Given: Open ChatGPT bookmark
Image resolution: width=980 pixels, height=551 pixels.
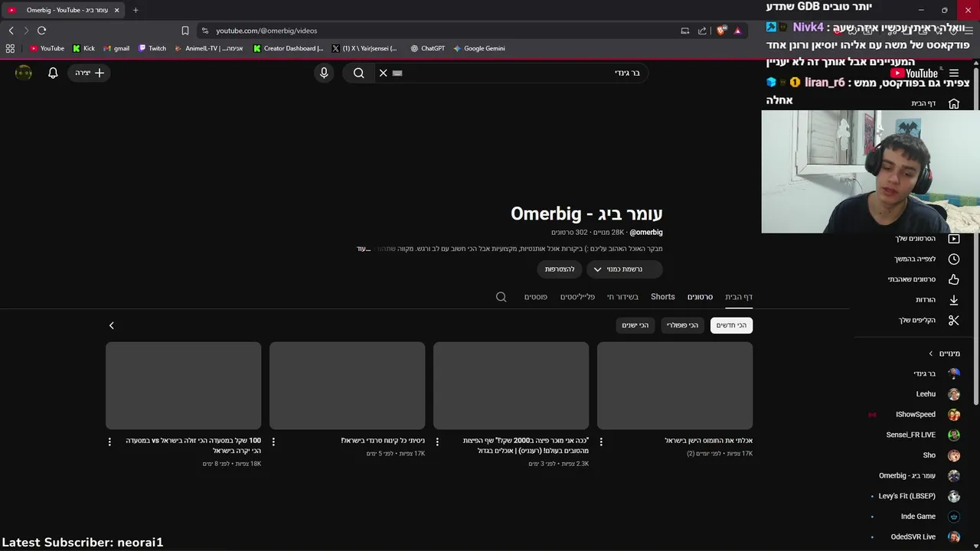Looking at the screenshot, I should [427, 48].
